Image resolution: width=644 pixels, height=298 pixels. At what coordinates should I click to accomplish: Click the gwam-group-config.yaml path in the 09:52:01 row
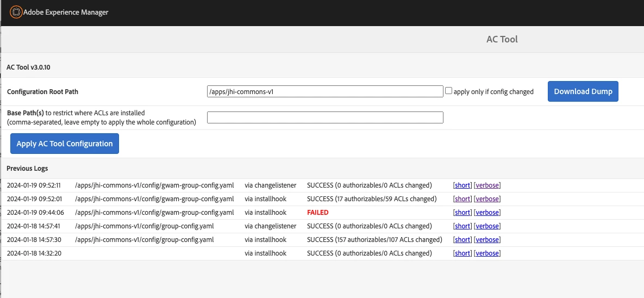click(154, 199)
